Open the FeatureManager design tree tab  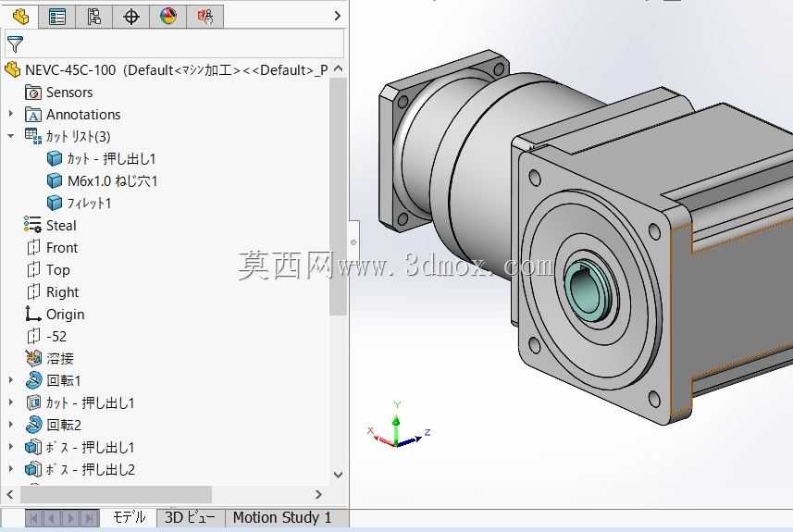[x=20, y=16]
